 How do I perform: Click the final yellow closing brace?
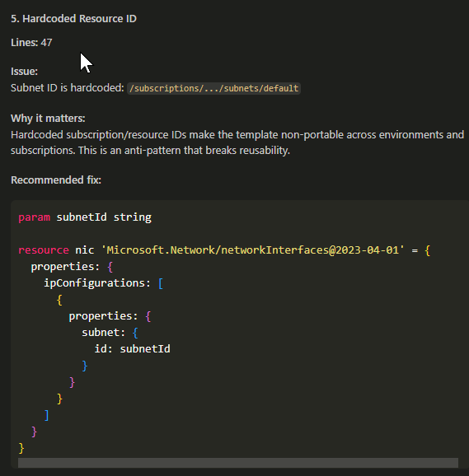click(x=21, y=447)
